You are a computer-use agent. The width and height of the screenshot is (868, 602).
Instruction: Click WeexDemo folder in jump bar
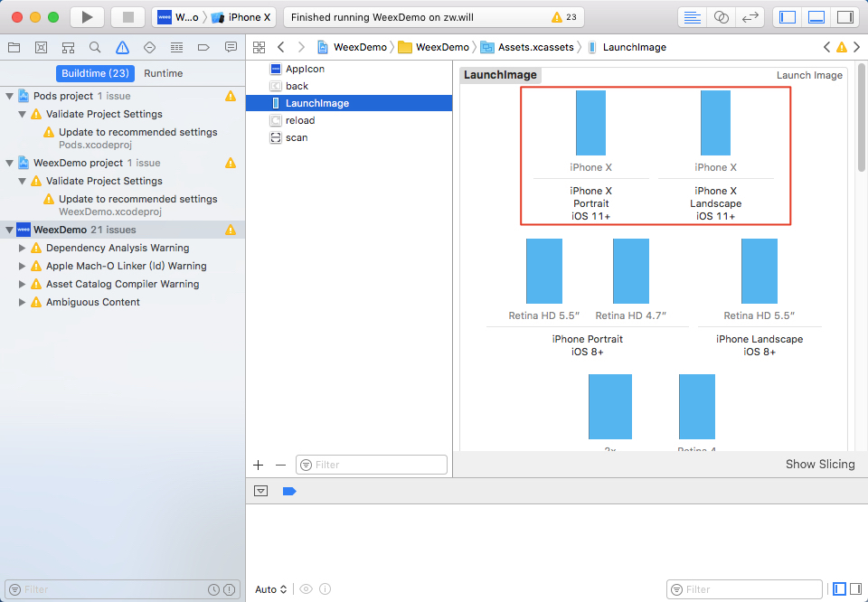pyautogui.click(x=433, y=48)
